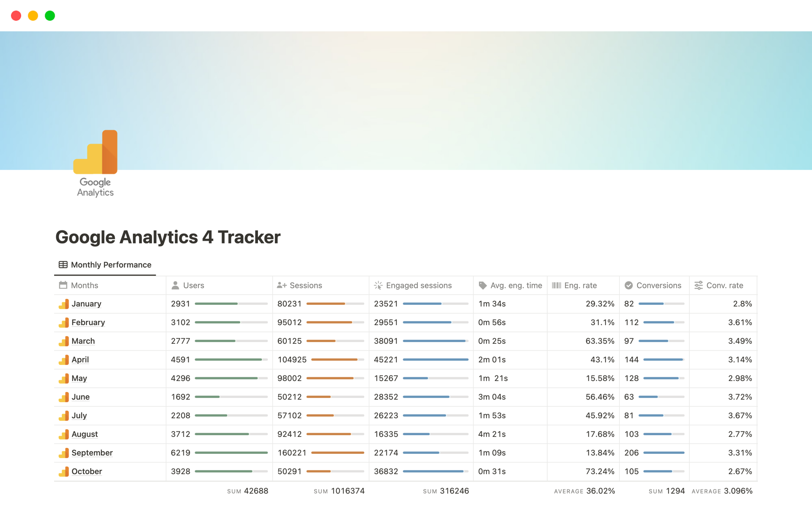Open the September page link

(92, 453)
